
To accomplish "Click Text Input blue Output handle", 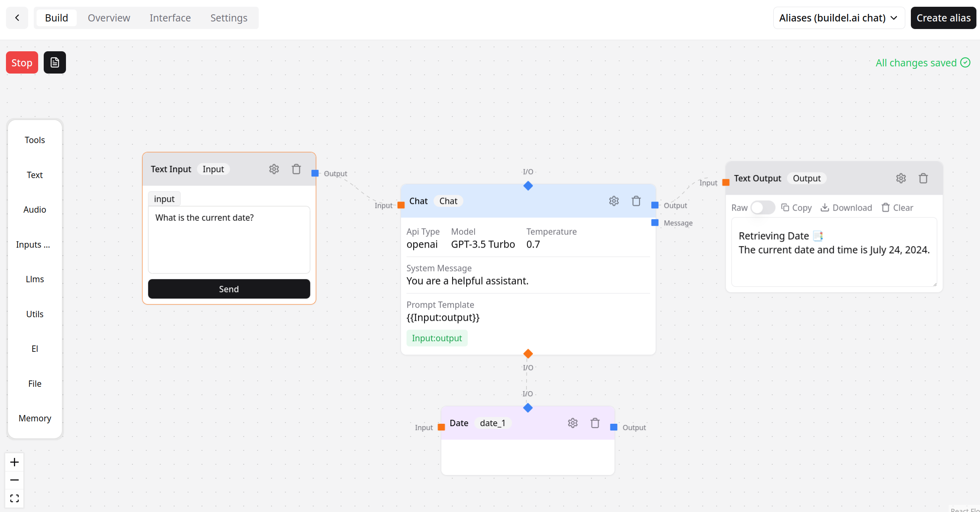I will pyautogui.click(x=315, y=173).
